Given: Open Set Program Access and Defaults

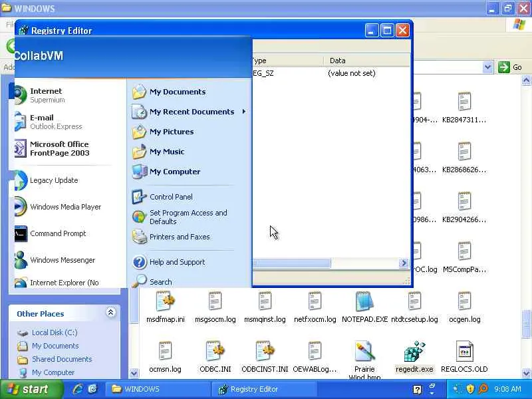Looking at the screenshot, I should click(x=189, y=217).
